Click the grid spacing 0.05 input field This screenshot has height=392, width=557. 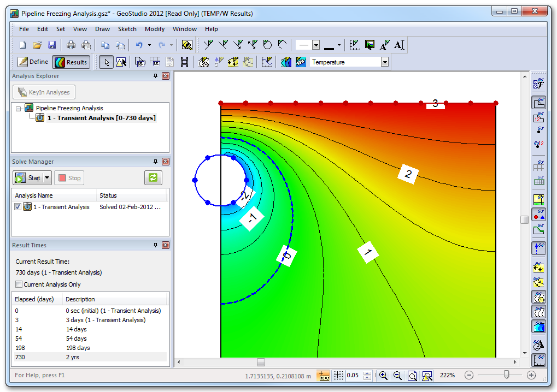click(x=354, y=375)
